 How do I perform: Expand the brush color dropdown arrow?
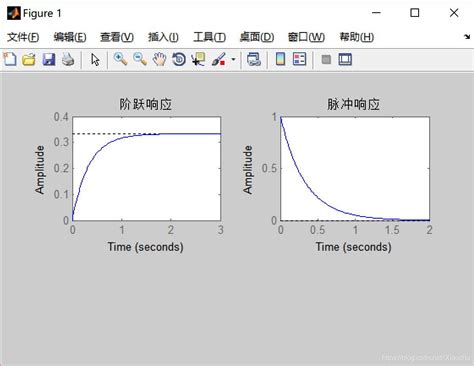(x=233, y=60)
